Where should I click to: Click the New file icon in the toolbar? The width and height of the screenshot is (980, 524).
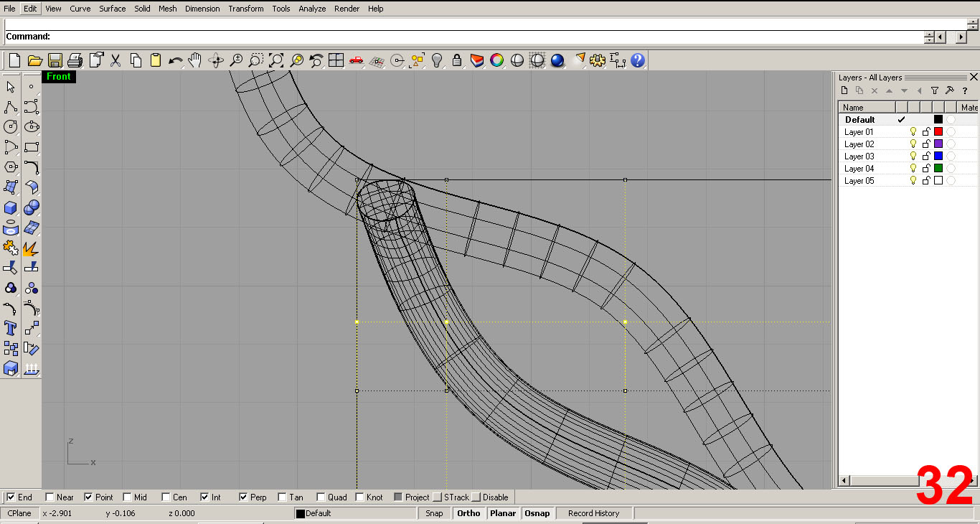[x=14, y=61]
